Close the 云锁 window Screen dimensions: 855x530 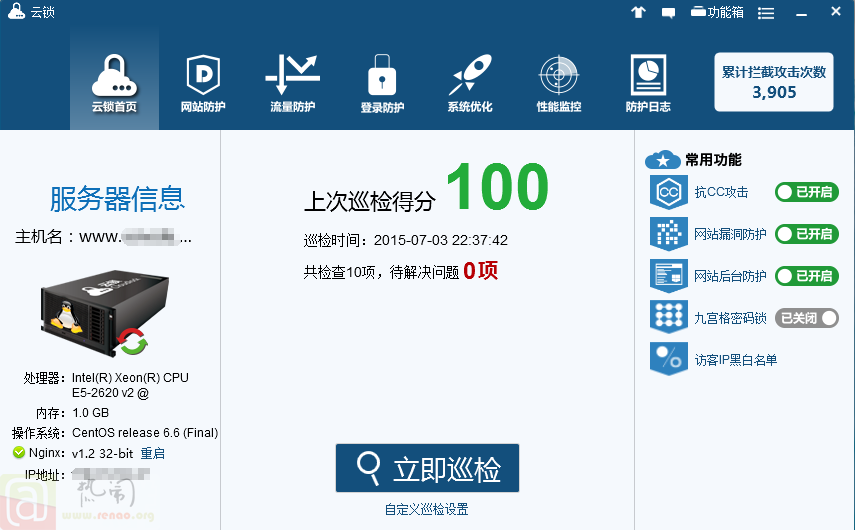coord(835,11)
